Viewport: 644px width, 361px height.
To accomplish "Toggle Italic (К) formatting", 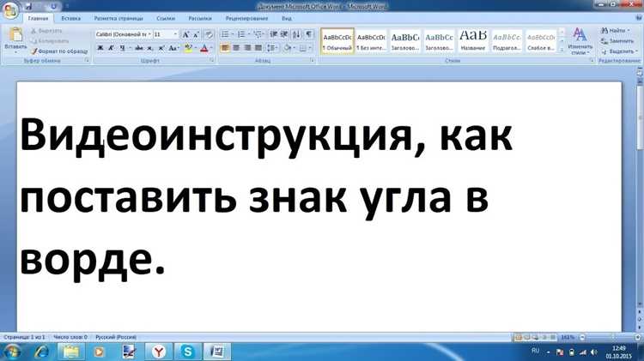I will [x=111, y=48].
